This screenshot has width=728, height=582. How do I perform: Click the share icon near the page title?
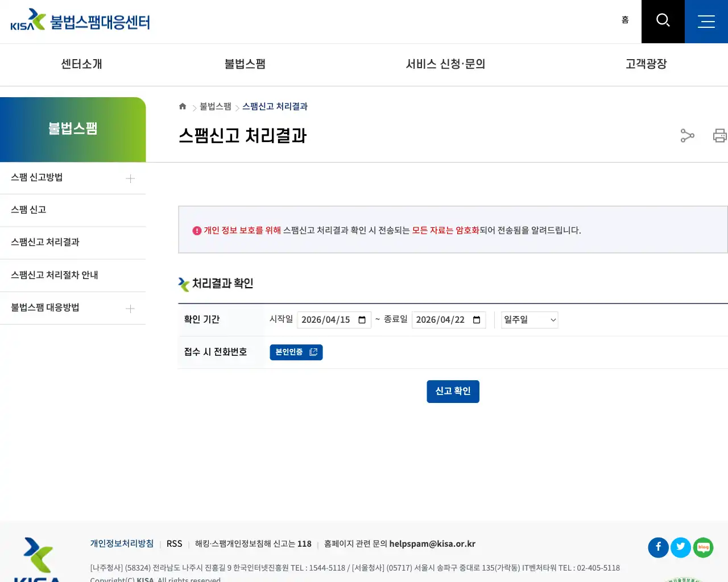687,136
